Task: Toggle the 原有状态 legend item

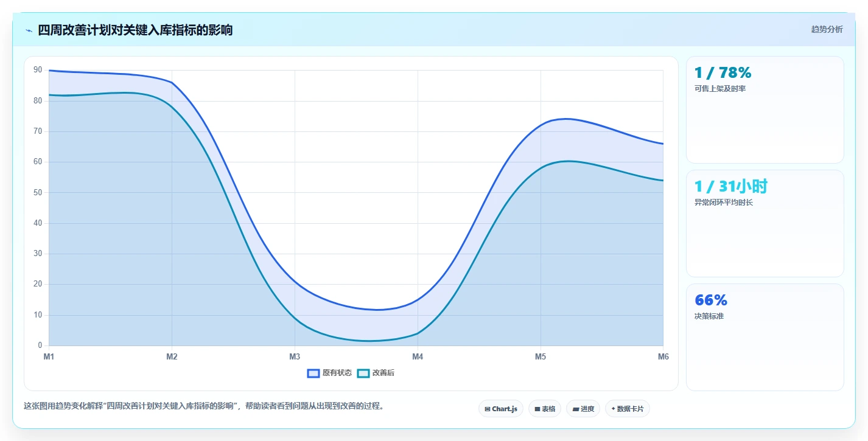Action: pos(330,373)
